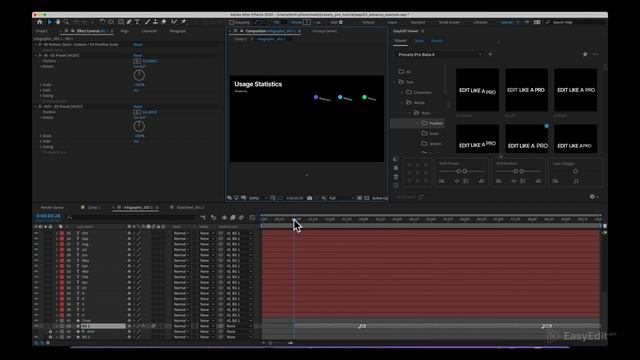Click the snapshot camera icon in the composition viewer
Viewport: 640px width, 360px height.
coord(310,198)
